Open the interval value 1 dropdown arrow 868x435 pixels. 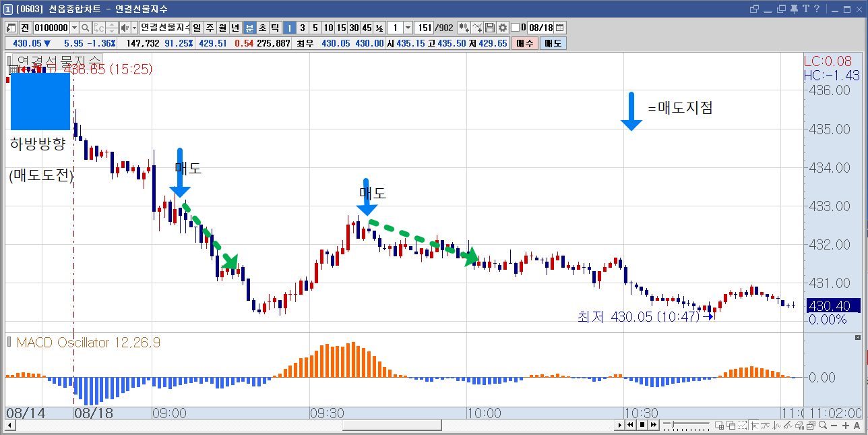408,28
